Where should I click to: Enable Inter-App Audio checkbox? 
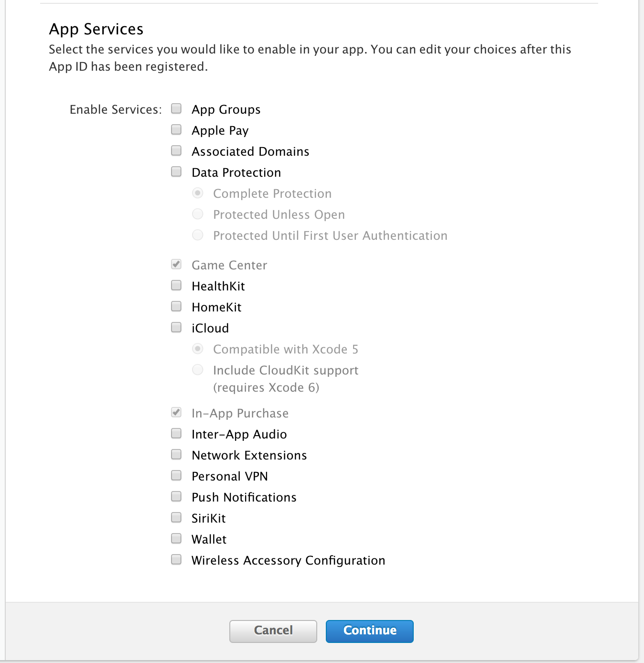pos(176,433)
